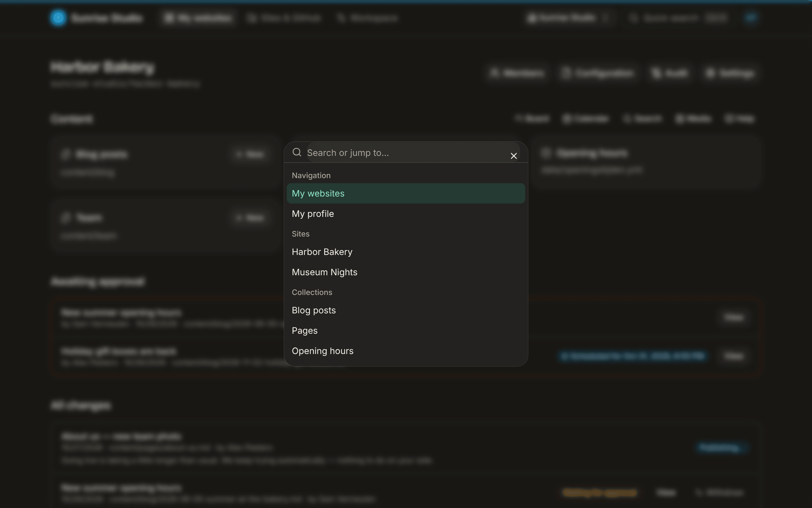Open the Blog posts collection
Image resolution: width=812 pixels, height=508 pixels.
[406, 311]
